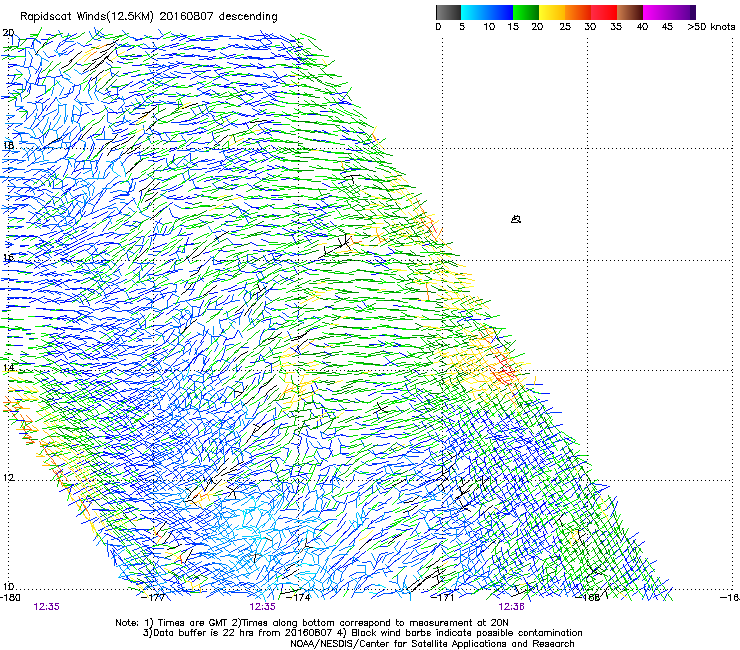
Task: Click the latitude label '12'
Action: pos(8,478)
